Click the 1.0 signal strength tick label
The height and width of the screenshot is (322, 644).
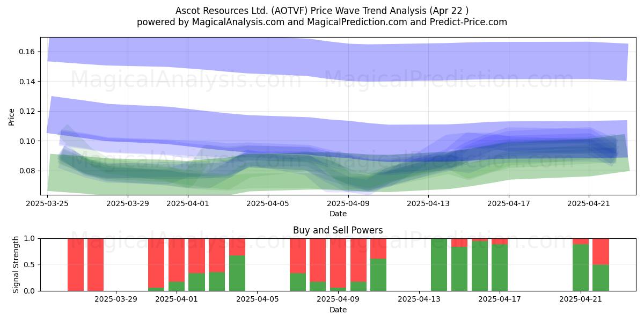(30, 238)
